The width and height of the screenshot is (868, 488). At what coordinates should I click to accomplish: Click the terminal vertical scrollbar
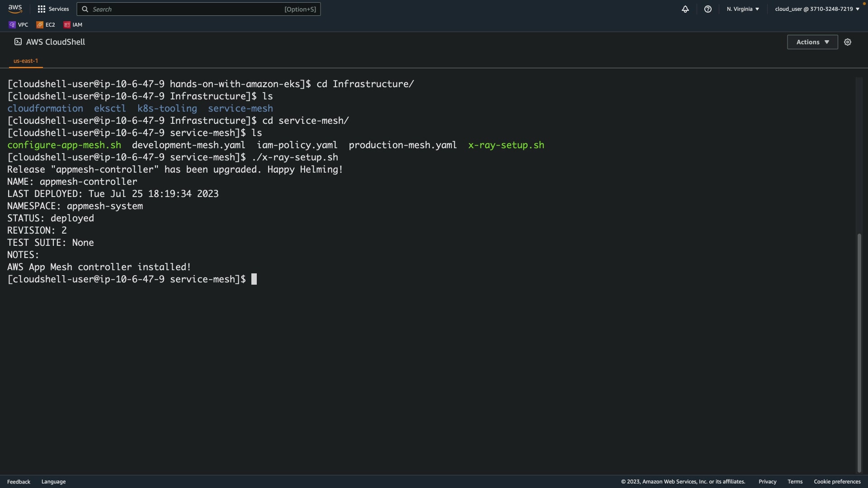point(859,352)
